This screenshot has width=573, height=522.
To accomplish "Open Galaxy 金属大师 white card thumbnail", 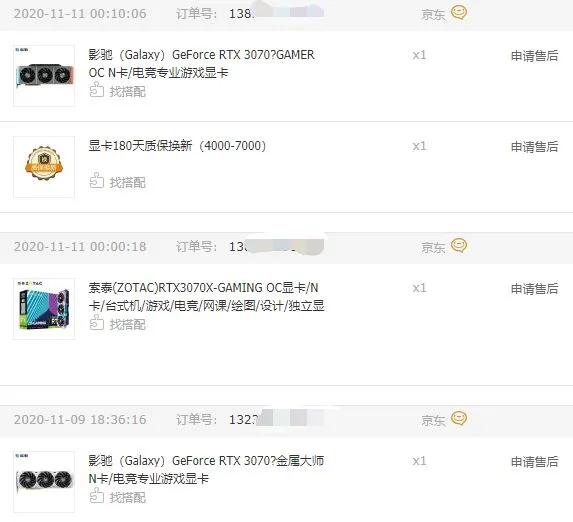I will tap(44, 482).
